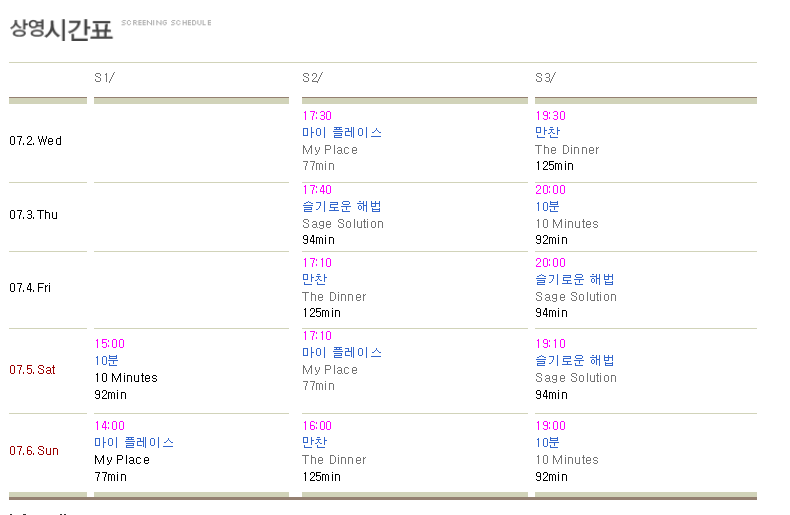Image resolution: width=790 pixels, height=515 pixels.
Task: Select the 17:10 showtime on Saturday
Action: pos(317,336)
